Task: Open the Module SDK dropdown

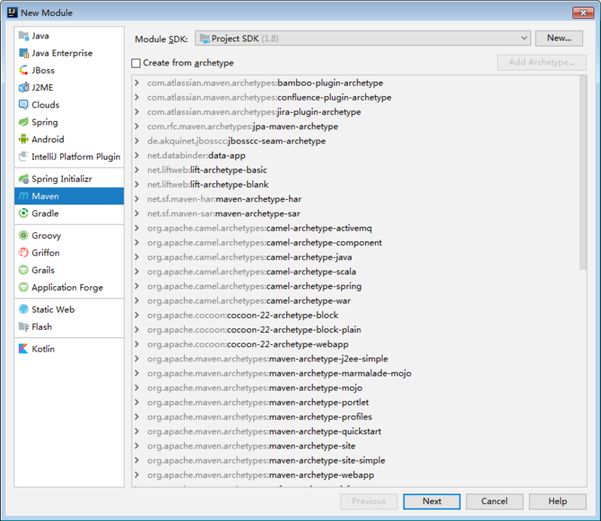Action: 363,38
